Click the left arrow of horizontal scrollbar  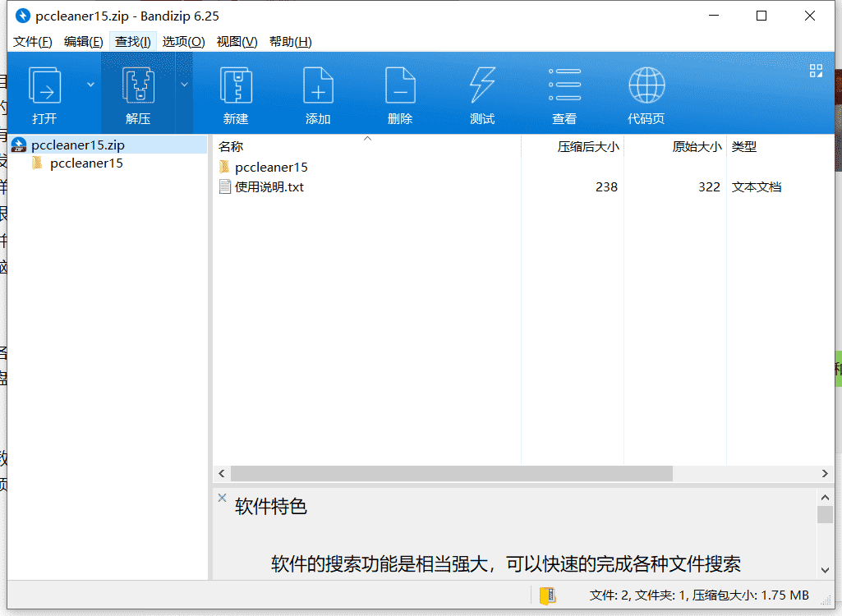coord(221,473)
